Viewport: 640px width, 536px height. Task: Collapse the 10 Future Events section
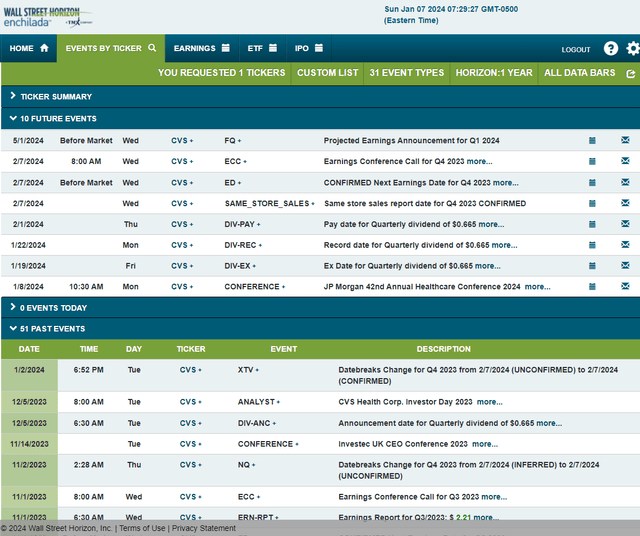coord(13,118)
